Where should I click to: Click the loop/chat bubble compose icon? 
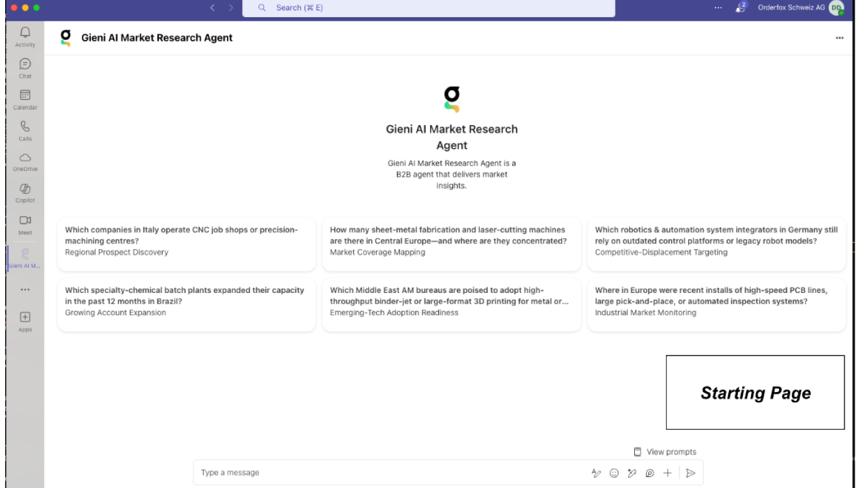(x=649, y=473)
